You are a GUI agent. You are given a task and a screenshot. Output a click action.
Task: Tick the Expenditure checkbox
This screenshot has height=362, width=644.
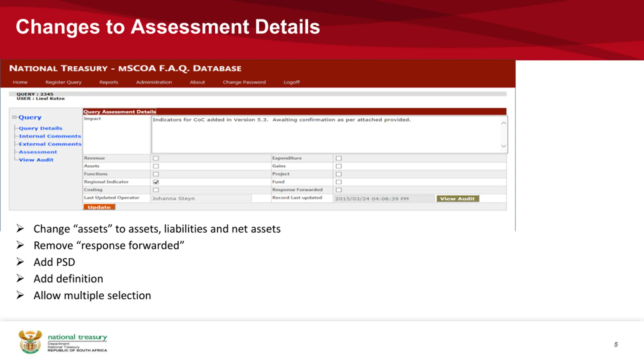(x=339, y=158)
